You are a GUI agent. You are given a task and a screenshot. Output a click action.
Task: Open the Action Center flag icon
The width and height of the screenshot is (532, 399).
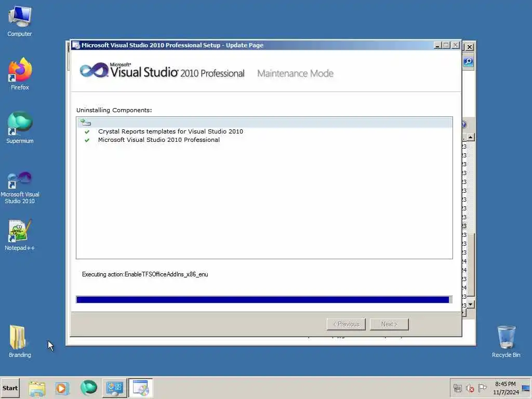pyautogui.click(x=482, y=388)
